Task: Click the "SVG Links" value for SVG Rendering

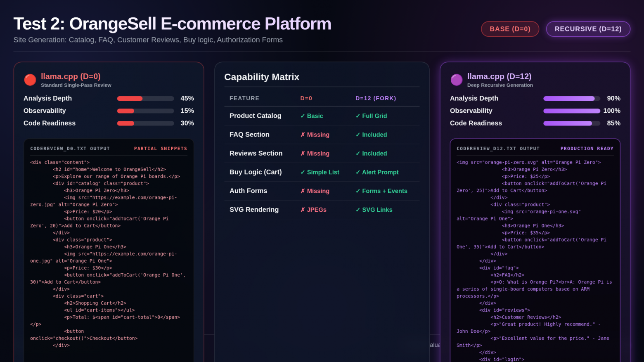Action: tap(374, 210)
